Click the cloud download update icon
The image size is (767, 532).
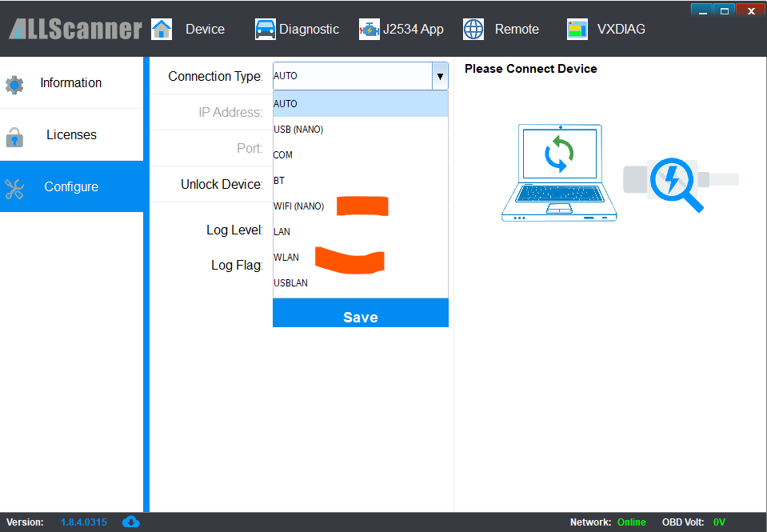tap(130, 522)
